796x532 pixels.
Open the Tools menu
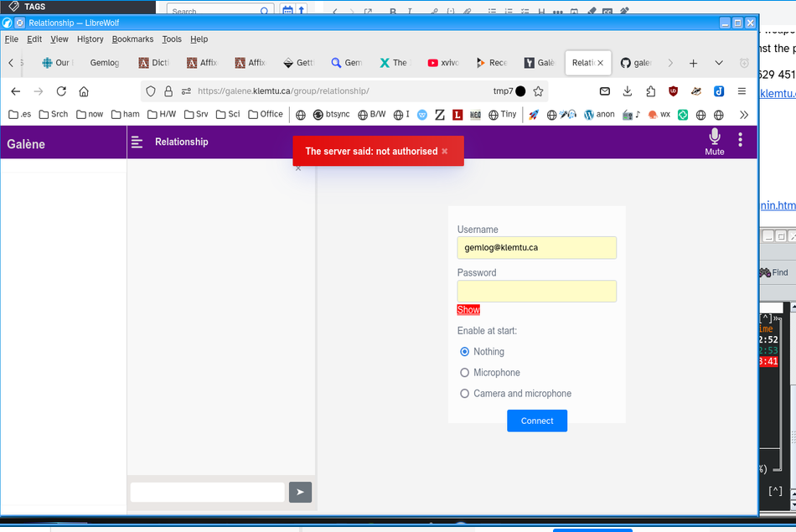point(172,39)
